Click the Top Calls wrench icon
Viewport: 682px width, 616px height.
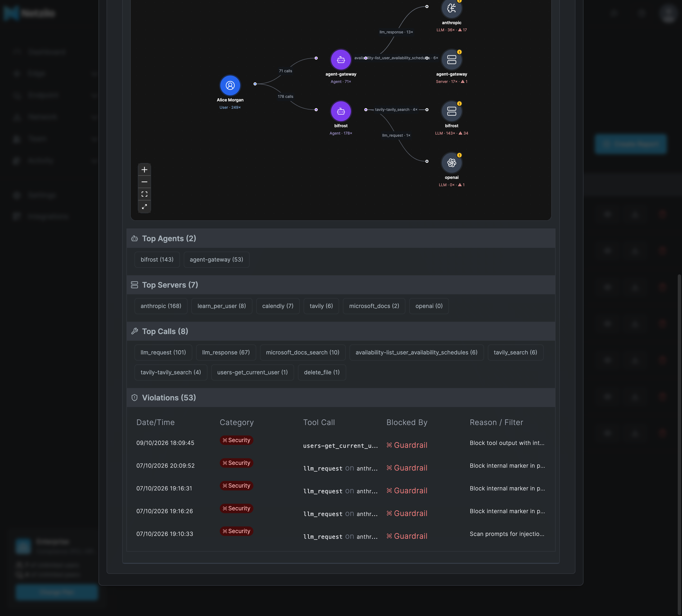(x=134, y=331)
